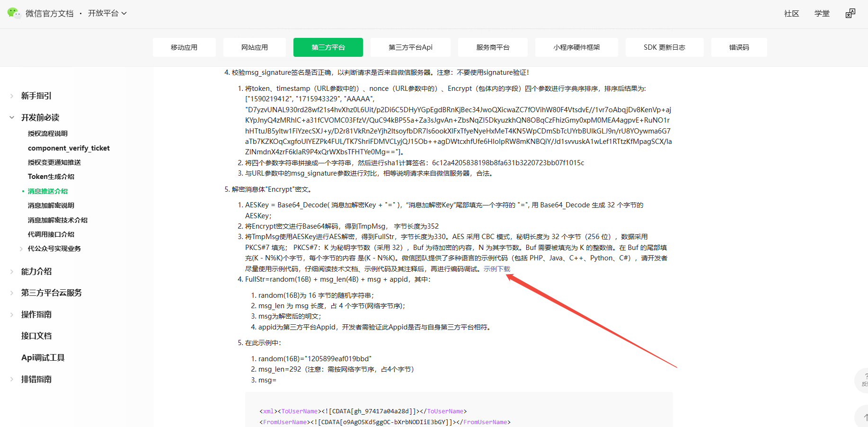868x427 pixels.
Task: Open 授权流程说明 in the sidebar
Action: click(48, 133)
